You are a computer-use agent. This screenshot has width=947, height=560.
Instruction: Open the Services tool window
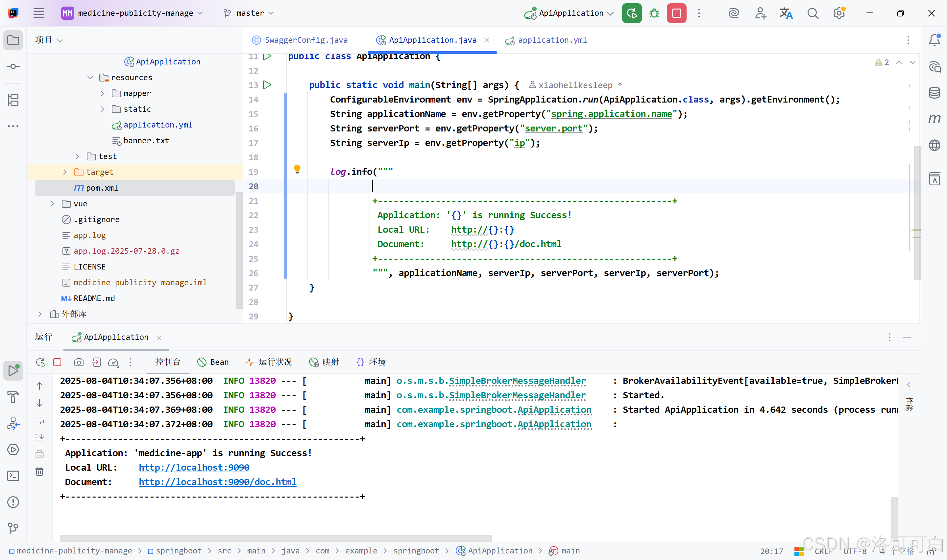13,450
